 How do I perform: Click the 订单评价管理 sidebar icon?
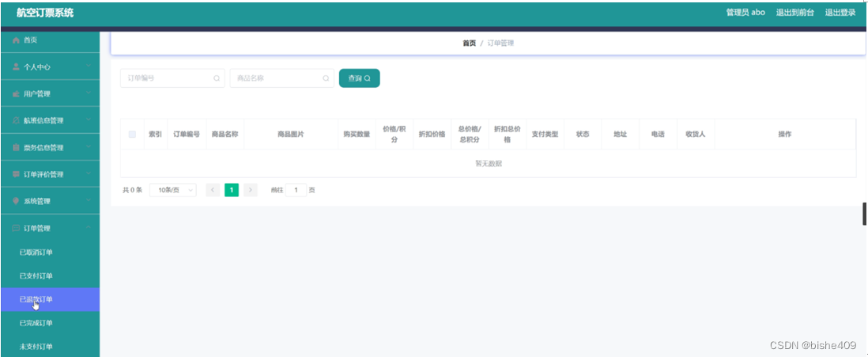tap(16, 175)
